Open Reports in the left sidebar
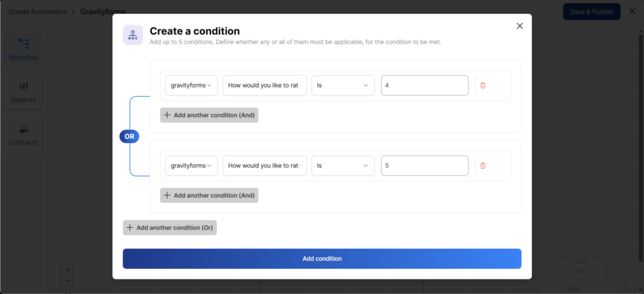This screenshot has width=644, height=294. [24, 92]
